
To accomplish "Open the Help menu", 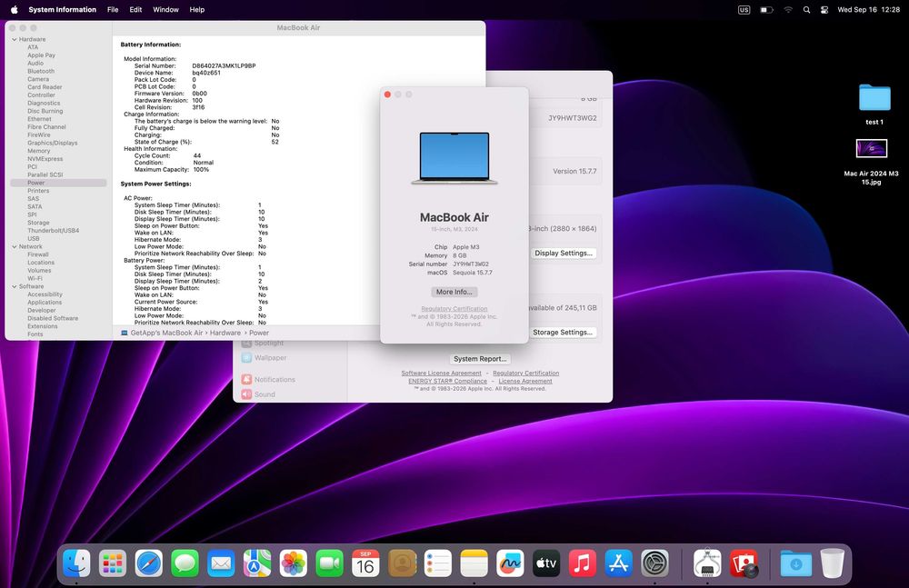I will click(x=197, y=9).
